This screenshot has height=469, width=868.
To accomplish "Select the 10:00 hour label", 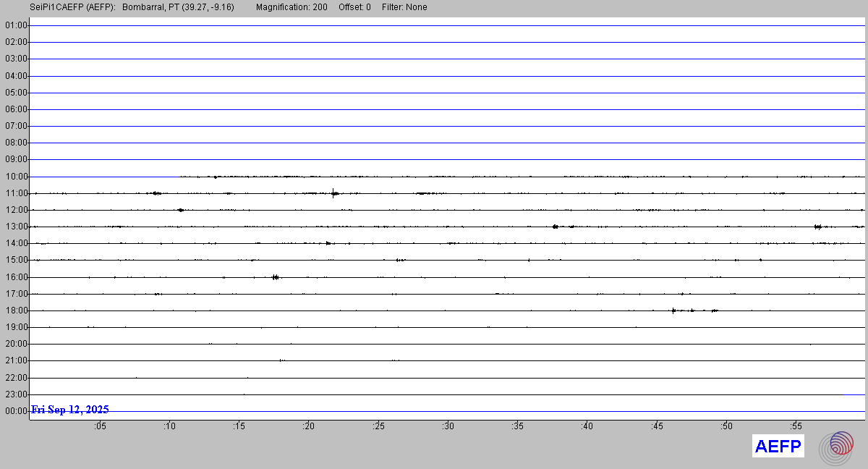I will pyautogui.click(x=16, y=177).
